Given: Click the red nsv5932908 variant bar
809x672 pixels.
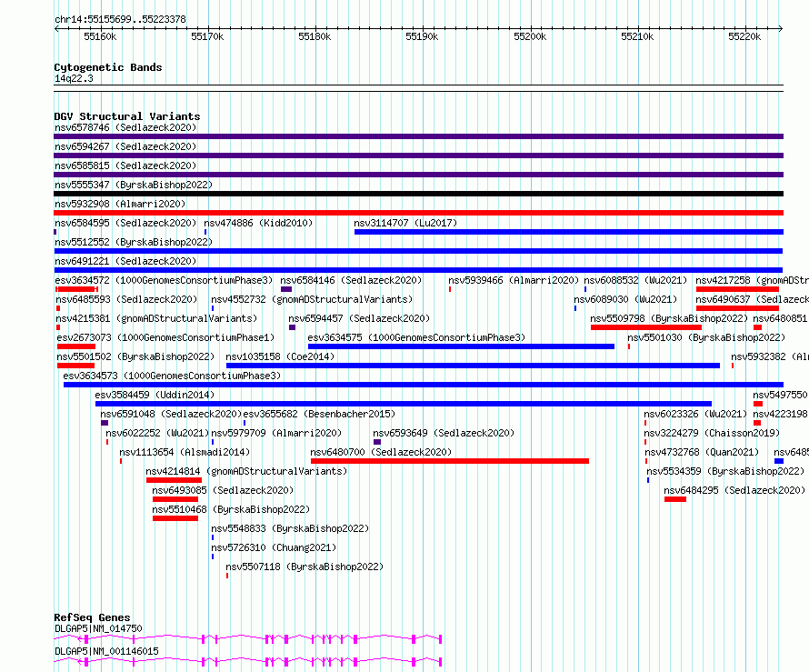Looking at the screenshot, I should pyautogui.click(x=418, y=213).
